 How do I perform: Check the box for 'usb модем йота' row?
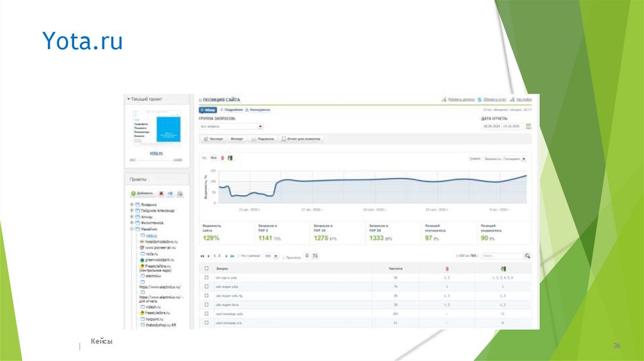pyautogui.click(x=206, y=305)
